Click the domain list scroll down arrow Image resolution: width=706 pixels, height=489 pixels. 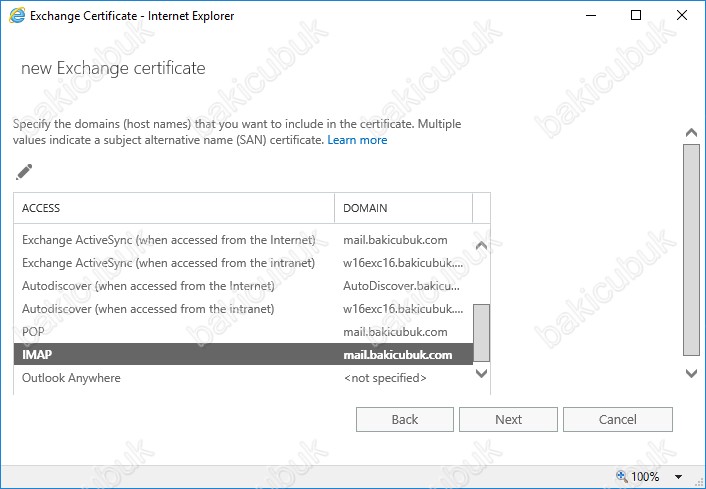click(x=481, y=373)
